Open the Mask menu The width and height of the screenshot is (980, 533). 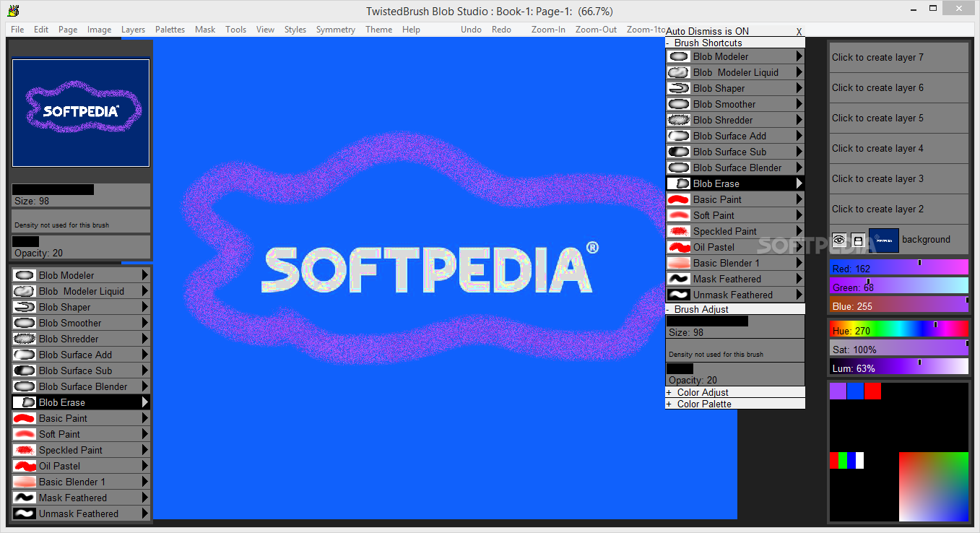205,30
